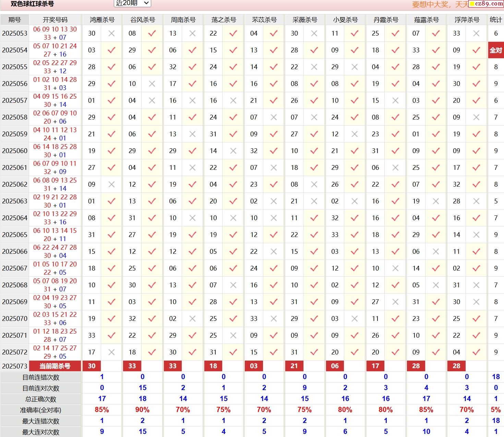
Task: Click the X mark for 小旻杀号 in row 2025055
Action: coord(355,67)
